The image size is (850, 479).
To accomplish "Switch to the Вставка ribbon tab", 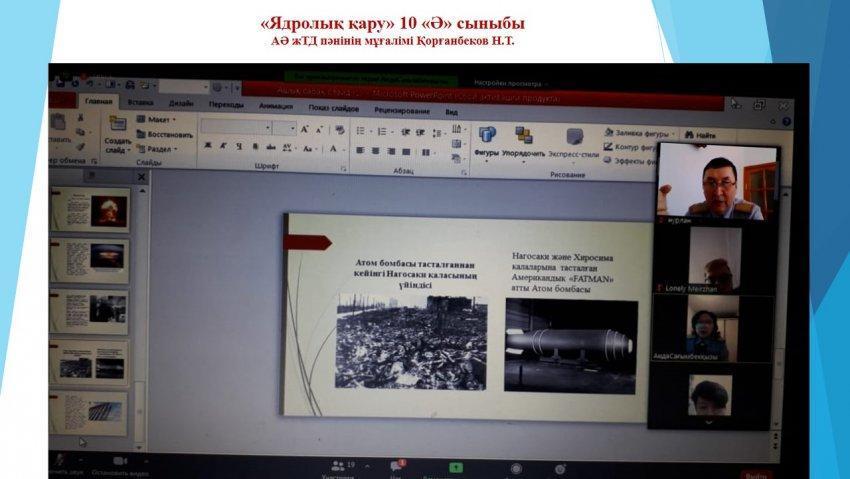I will [140, 102].
